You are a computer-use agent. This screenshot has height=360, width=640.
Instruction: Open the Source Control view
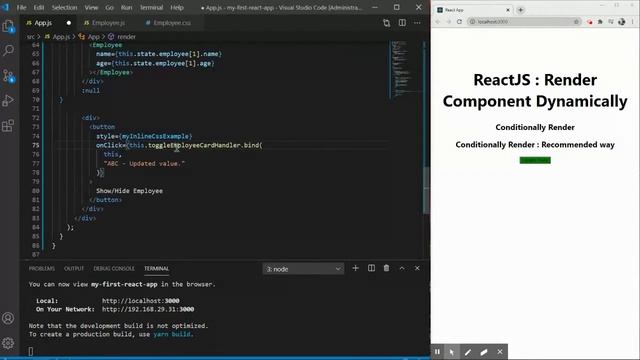[8, 76]
